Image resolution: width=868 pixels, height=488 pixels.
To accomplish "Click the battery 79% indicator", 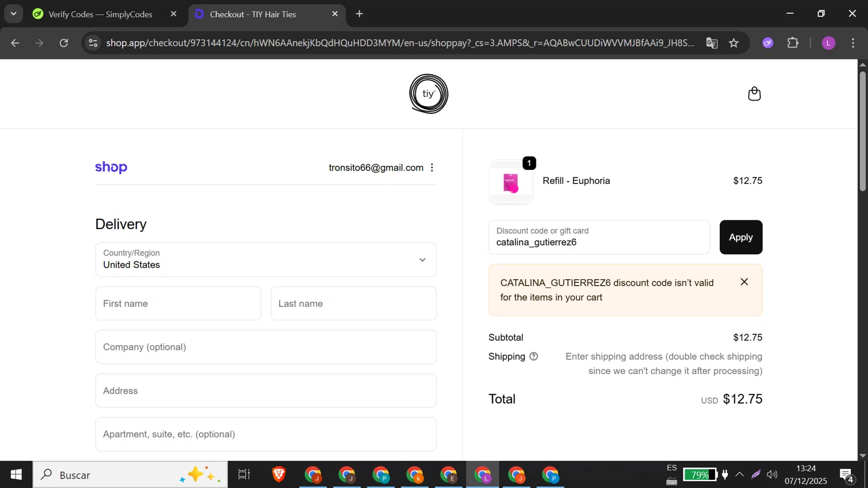I will [700, 475].
